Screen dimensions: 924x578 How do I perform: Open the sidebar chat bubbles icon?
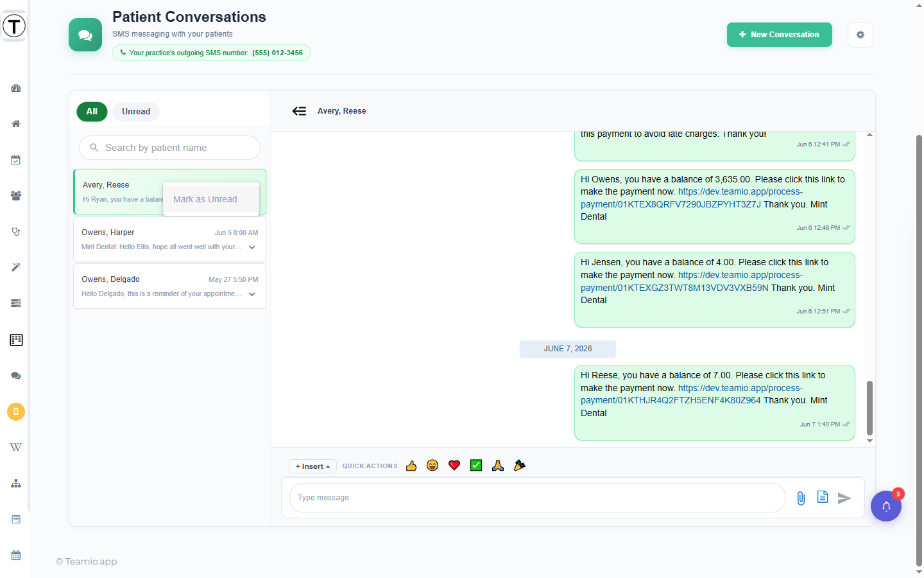pos(16,376)
